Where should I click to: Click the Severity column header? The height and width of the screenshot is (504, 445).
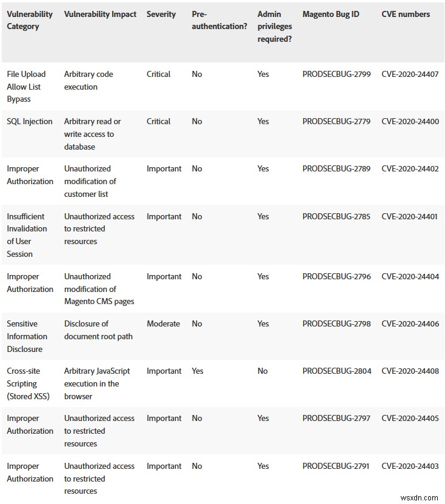pyautogui.click(x=161, y=14)
